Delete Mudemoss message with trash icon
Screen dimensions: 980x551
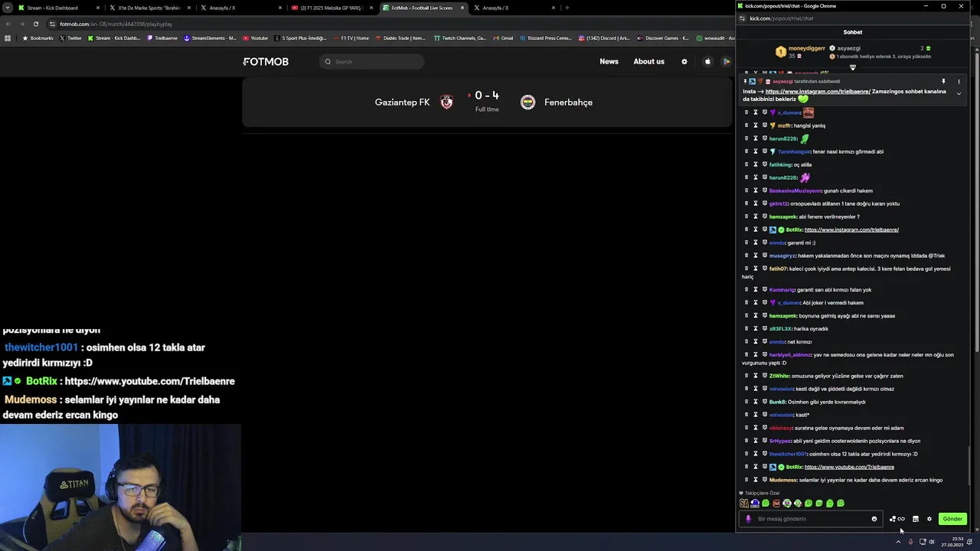[746, 480]
